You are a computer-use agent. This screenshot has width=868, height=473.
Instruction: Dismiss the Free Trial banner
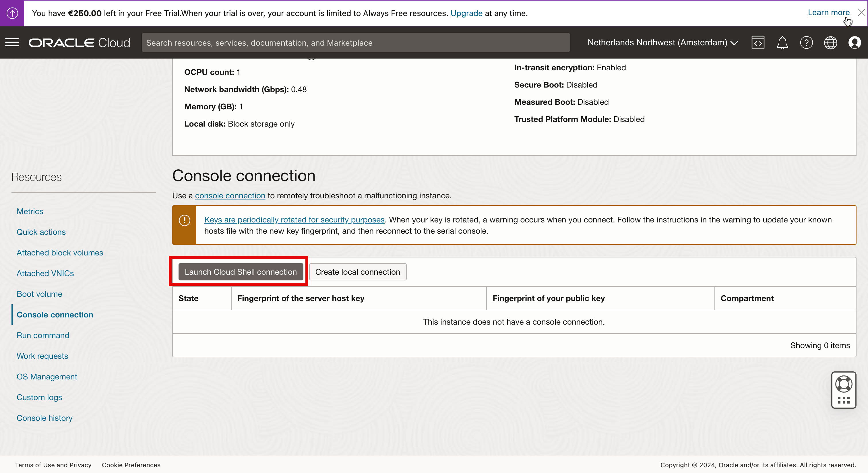click(x=861, y=12)
